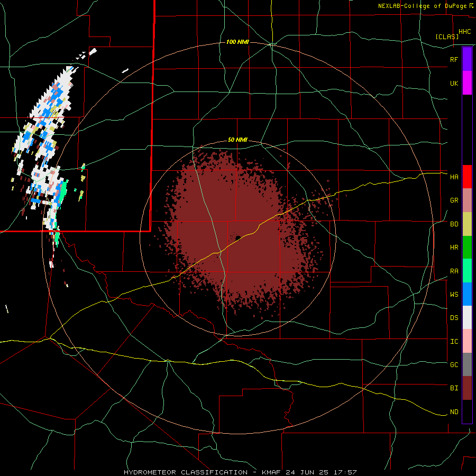Pick the GR graupel color swatch

tap(467, 200)
